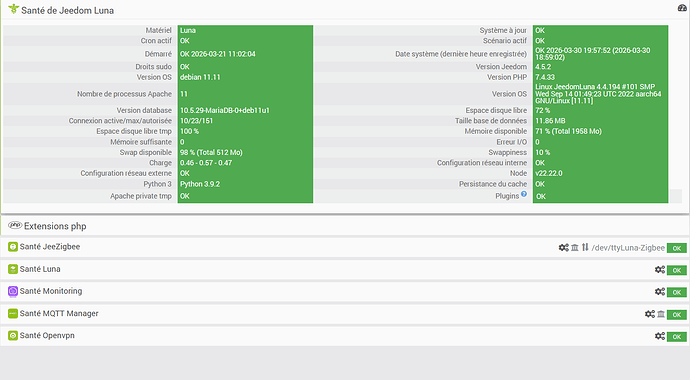Click the Apache private tmp label
Screen dimensions: 690x380
coord(141,196)
